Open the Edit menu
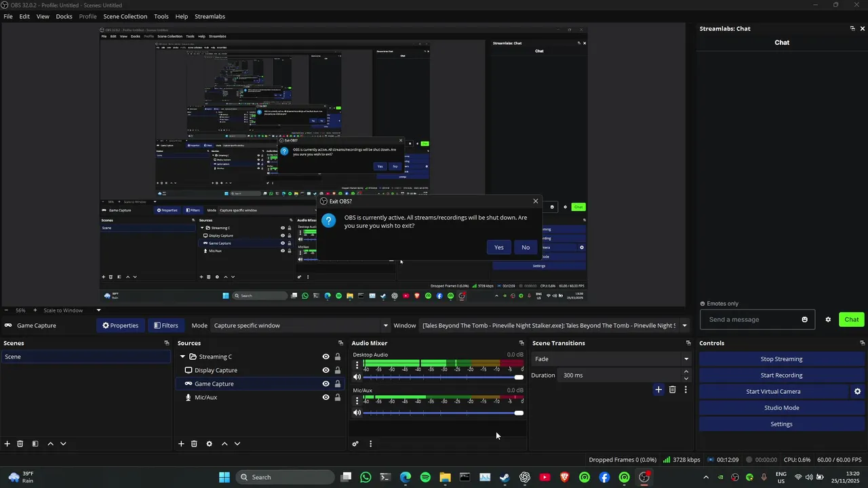This screenshot has height=488, width=868. (x=24, y=16)
